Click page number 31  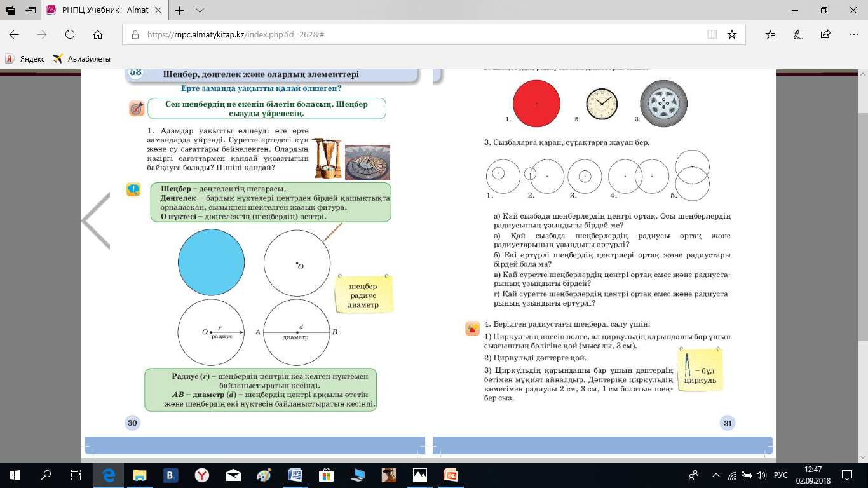(728, 423)
